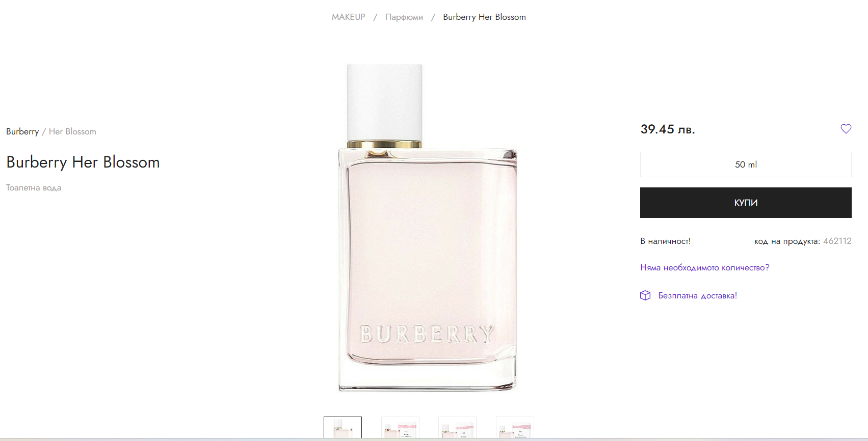Click the free delivery box icon
This screenshot has height=441, width=868.
(x=645, y=295)
